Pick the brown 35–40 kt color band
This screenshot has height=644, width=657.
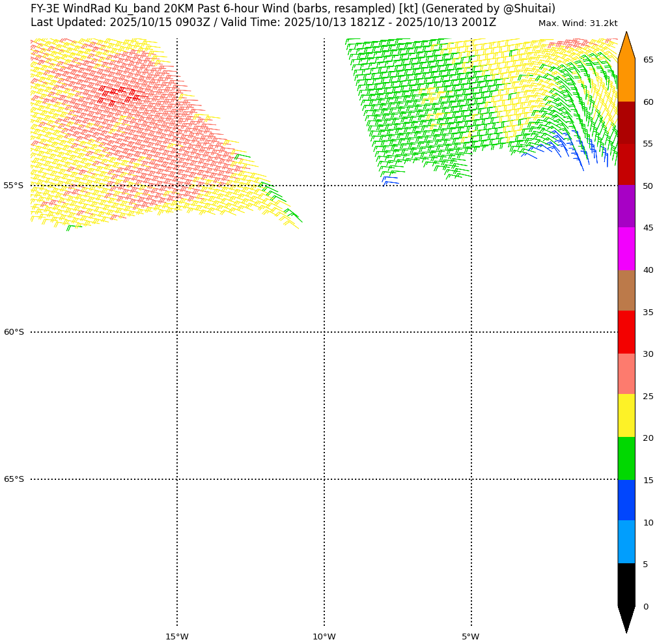point(626,290)
